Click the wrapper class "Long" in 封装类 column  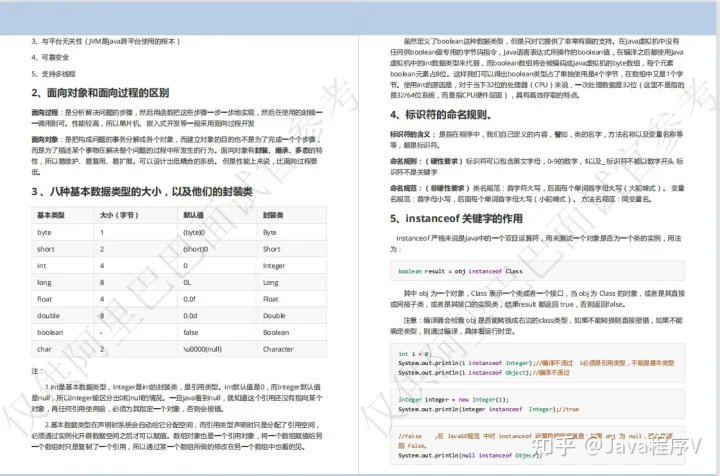[x=270, y=283]
